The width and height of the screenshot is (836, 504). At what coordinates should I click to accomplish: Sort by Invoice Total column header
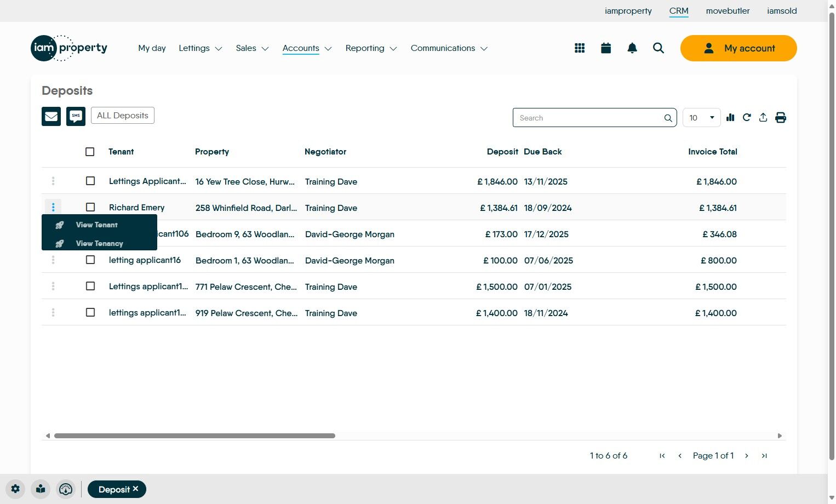(713, 152)
